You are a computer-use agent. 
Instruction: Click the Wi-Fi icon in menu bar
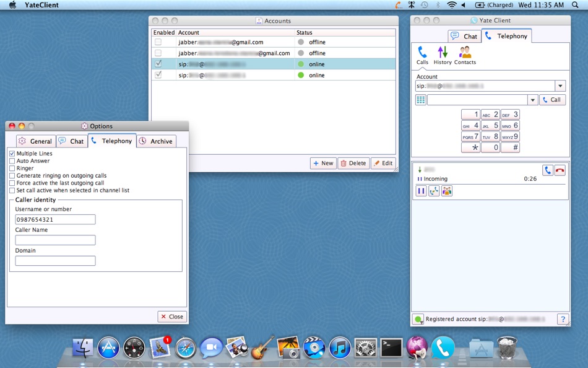coord(452,5)
